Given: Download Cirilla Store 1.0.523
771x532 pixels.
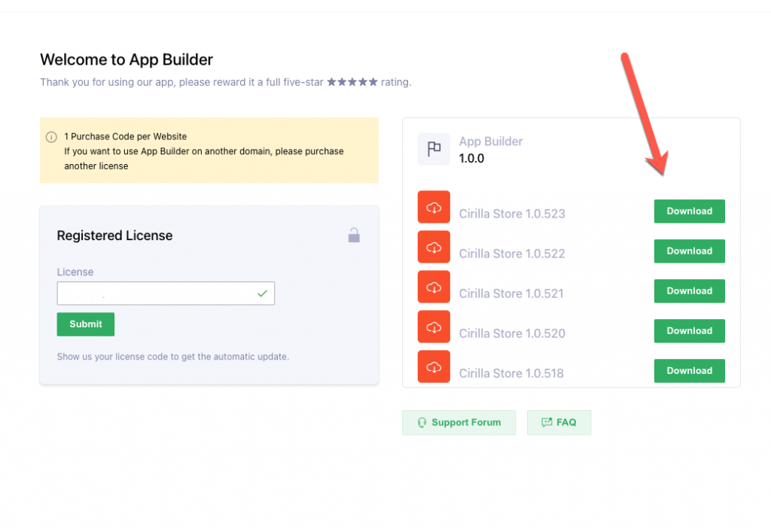Looking at the screenshot, I should (x=690, y=211).
